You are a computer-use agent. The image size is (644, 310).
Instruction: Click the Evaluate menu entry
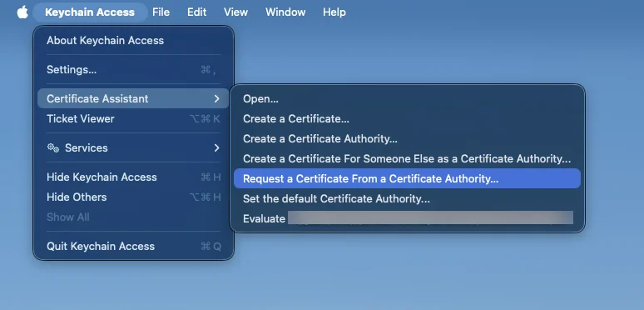click(x=408, y=218)
